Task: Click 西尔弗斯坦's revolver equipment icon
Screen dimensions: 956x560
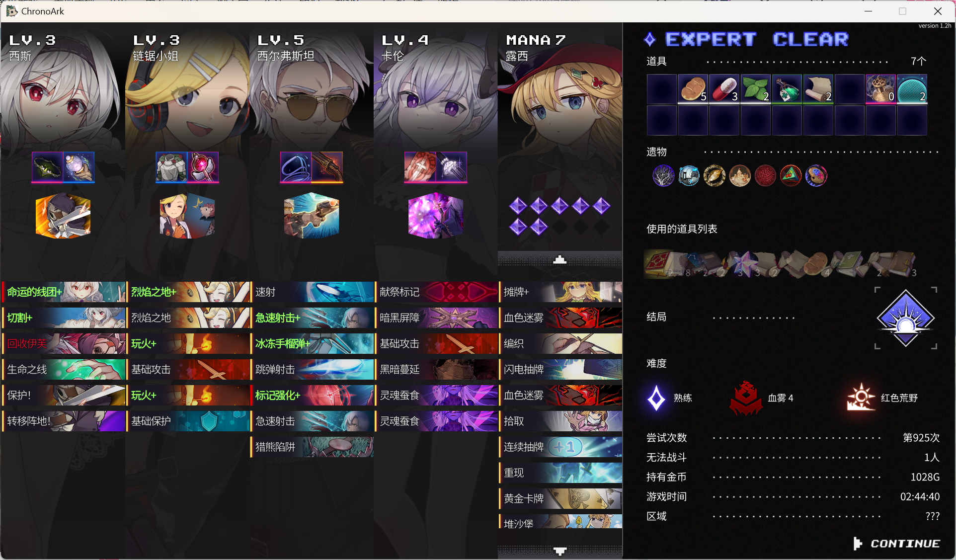Action: tap(327, 167)
